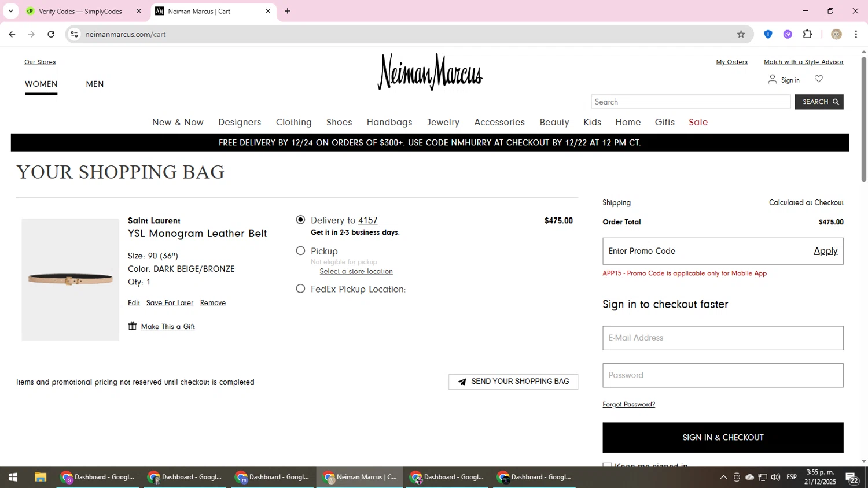Image resolution: width=868 pixels, height=488 pixels.
Task: Focus the Password field
Action: (x=723, y=375)
